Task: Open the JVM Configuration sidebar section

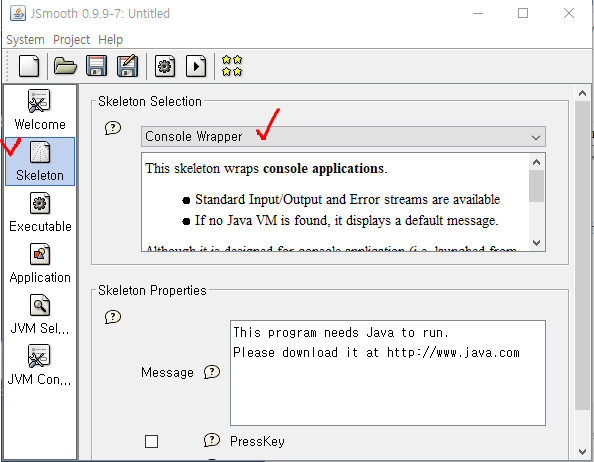Action: tap(40, 365)
